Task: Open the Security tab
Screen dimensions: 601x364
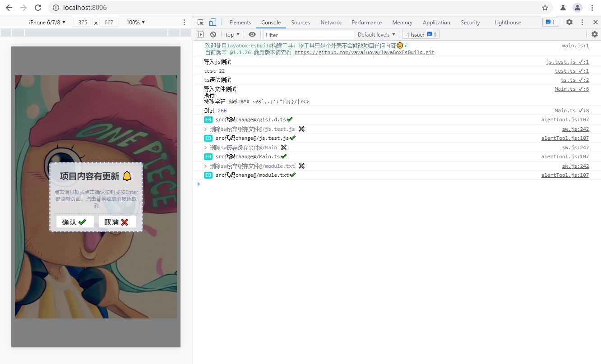Action: coord(470,22)
